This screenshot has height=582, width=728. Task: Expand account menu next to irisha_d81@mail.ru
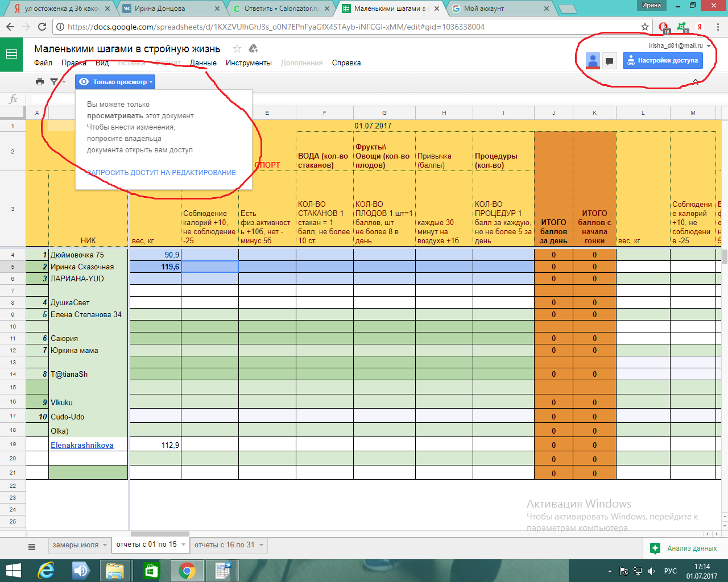click(x=709, y=46)
